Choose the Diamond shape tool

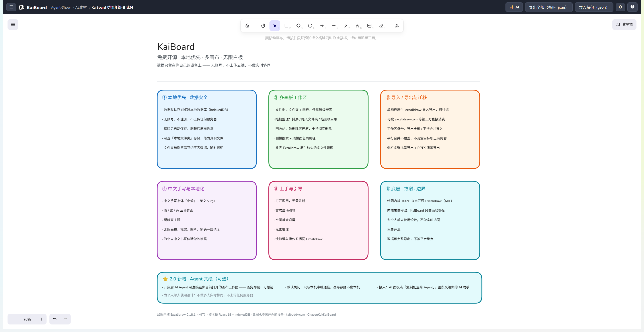pos(298,26)
